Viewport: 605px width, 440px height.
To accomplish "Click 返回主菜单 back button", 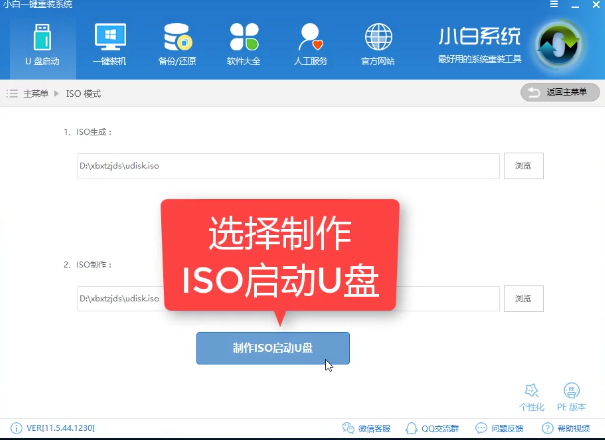I will coord(560,92).
